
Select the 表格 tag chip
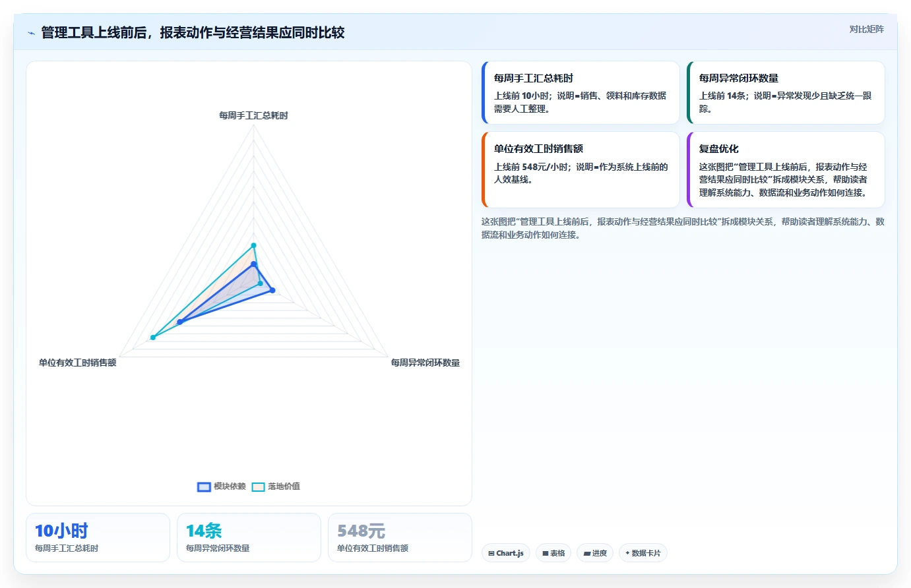coord(553,553)
